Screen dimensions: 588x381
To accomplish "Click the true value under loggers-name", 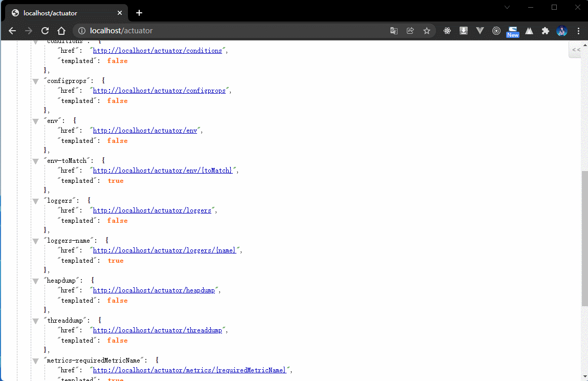I will point(116,261).
